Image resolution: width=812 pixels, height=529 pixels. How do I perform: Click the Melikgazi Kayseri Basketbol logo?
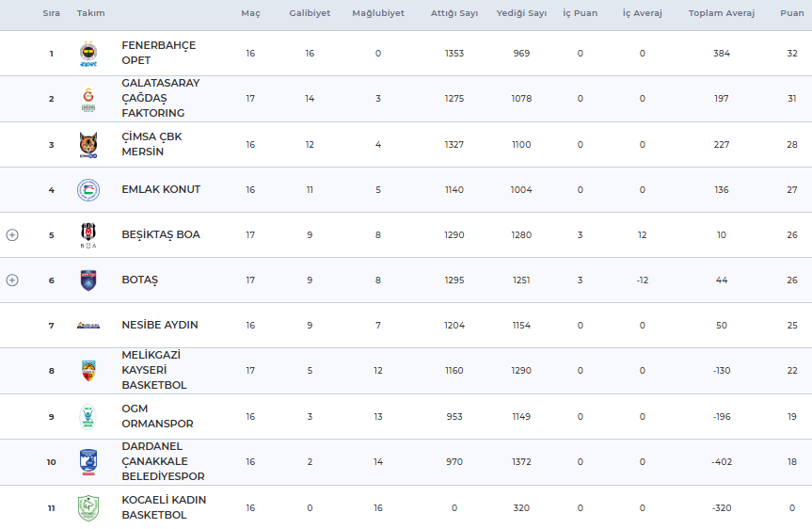[x=88, y=371]
